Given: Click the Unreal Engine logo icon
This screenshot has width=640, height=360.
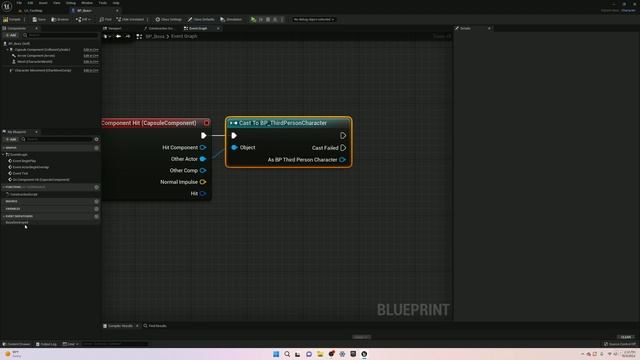Looking at the screenshot, I should point(7,7).
